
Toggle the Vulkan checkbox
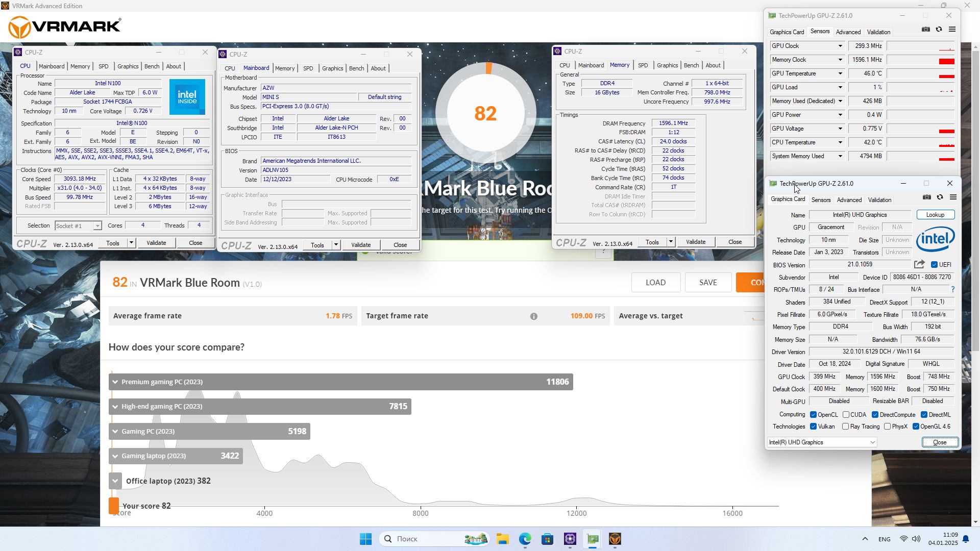coord(813,427)
